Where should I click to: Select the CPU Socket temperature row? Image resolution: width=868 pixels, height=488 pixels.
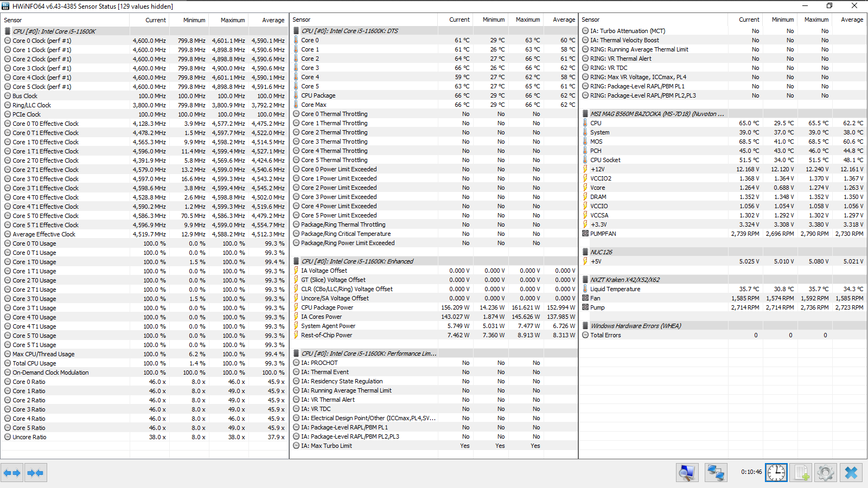pos(723,160)
